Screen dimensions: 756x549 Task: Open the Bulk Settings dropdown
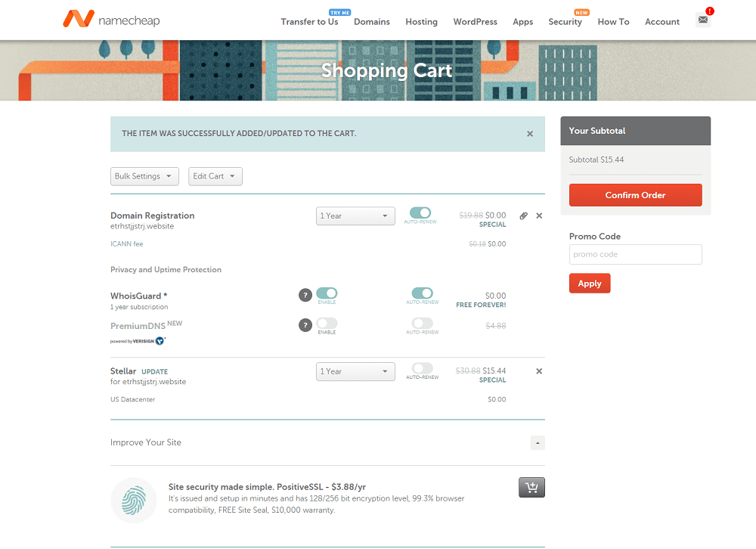pos(144,176)
